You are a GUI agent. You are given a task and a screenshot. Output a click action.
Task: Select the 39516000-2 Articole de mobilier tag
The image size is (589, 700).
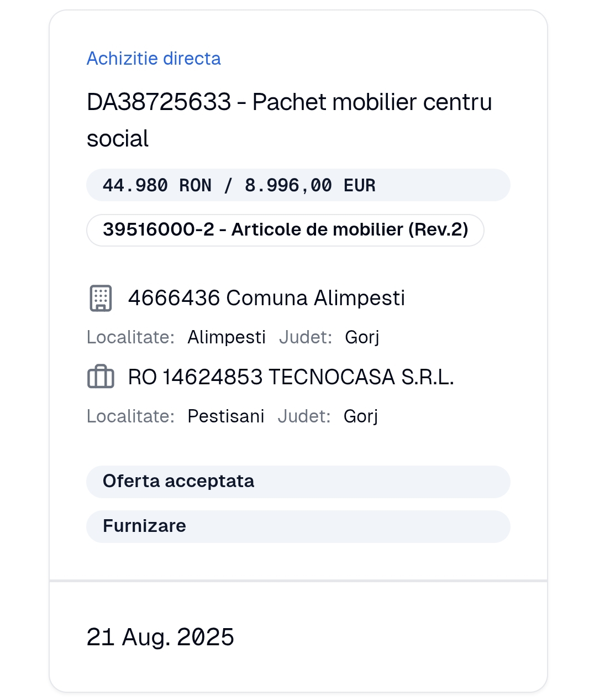pos(285,229)
